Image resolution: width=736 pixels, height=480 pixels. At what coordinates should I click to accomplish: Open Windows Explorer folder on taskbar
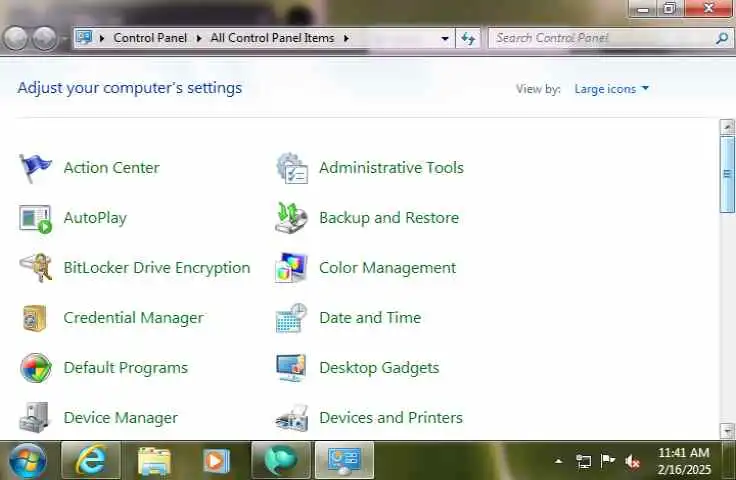(x=154, y=460)
